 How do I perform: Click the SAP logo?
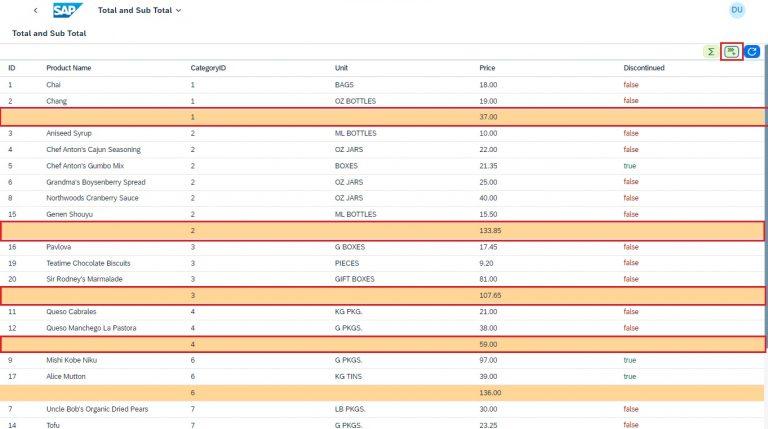[x=68, y=10]
